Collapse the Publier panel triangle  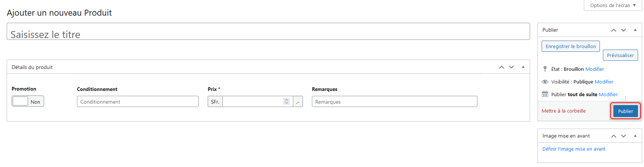635,30
